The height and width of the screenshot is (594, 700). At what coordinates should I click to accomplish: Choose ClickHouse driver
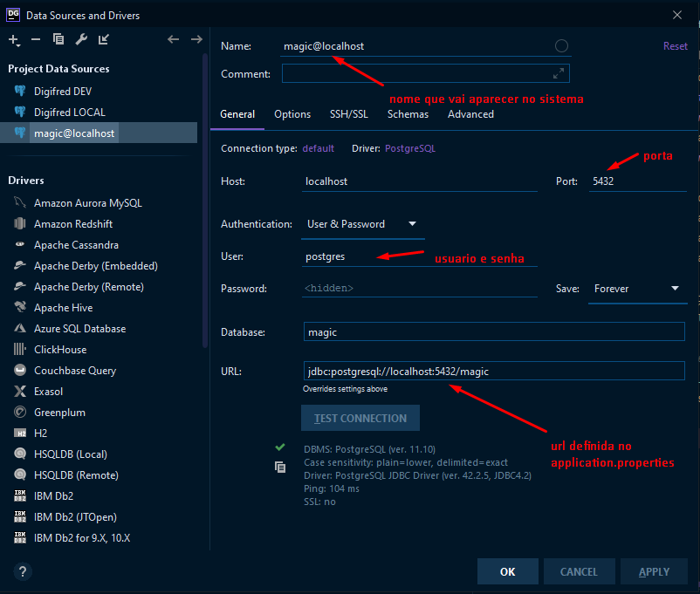pos(99,350)
